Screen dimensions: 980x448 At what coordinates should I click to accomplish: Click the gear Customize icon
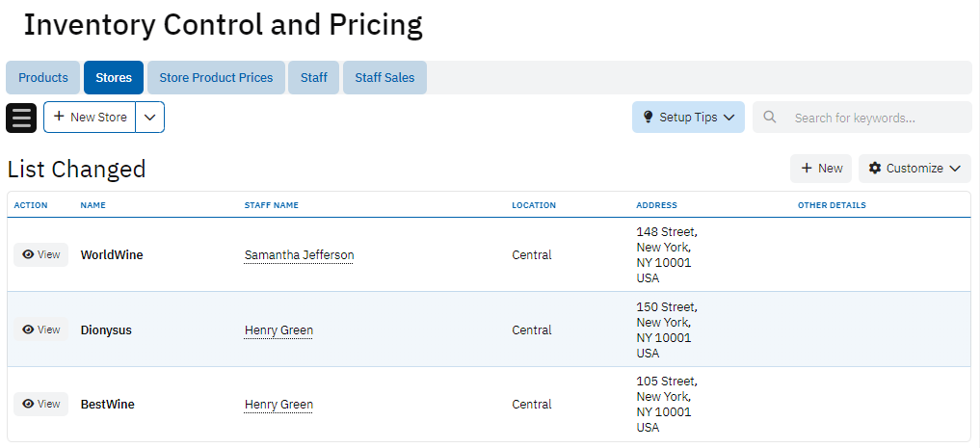[875, 169]
